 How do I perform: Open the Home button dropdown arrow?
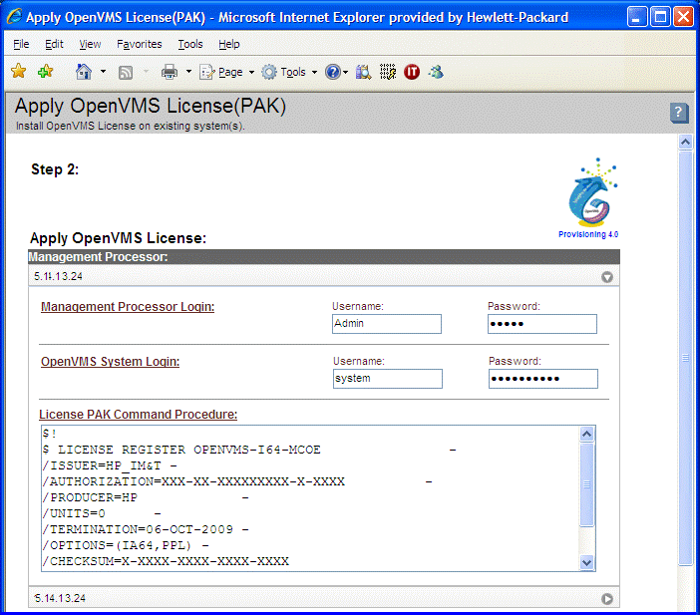pyautogui.click(x=103, y=72)
